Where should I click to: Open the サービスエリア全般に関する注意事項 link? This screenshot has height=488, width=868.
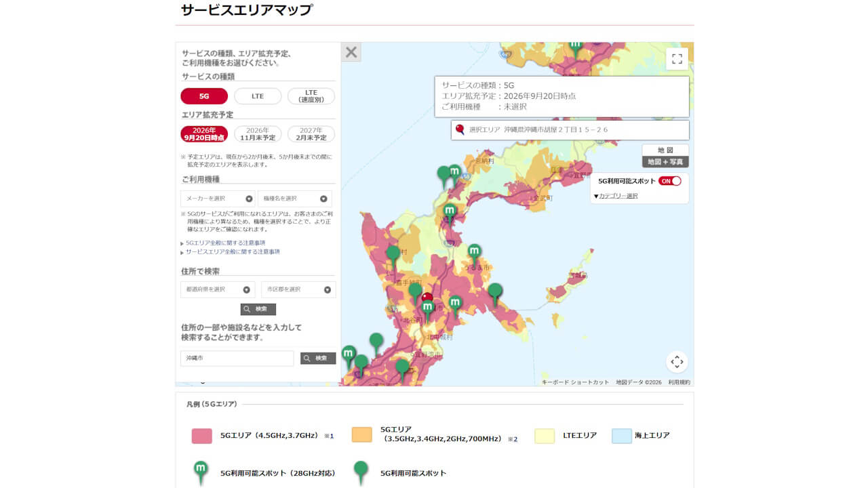click(233, 251)
